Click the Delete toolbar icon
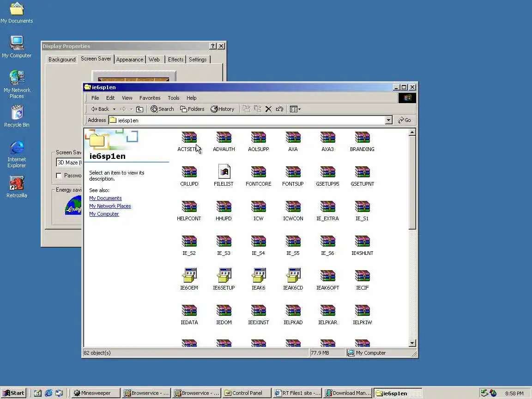The image size is (532, 399). click(268, 109)
